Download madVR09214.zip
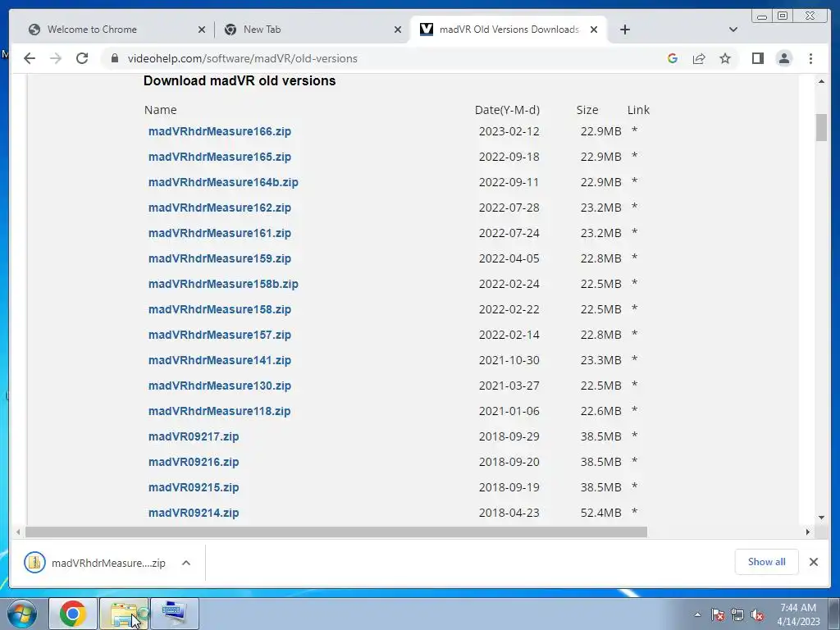 pyautogui.click(x=194, y=514)
